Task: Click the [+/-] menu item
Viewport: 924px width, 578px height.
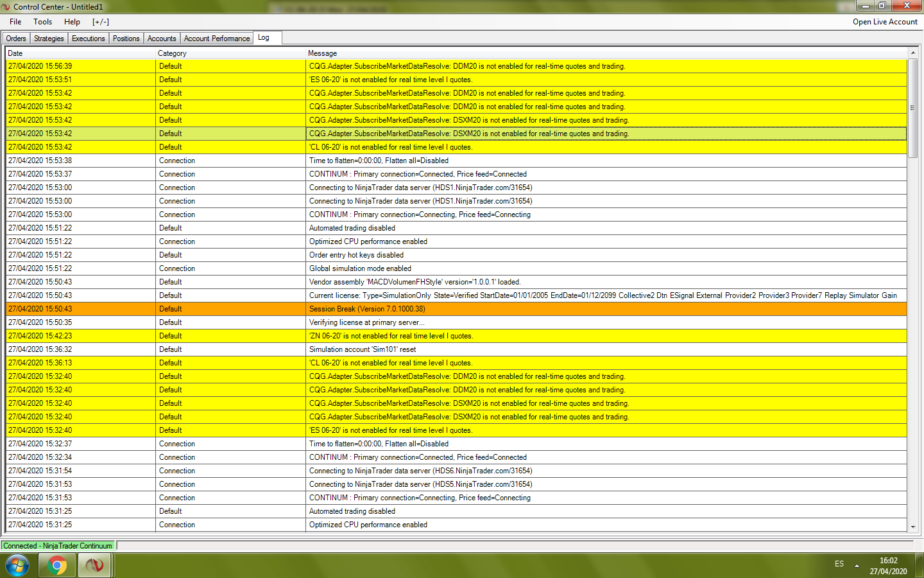Action: 101,22
